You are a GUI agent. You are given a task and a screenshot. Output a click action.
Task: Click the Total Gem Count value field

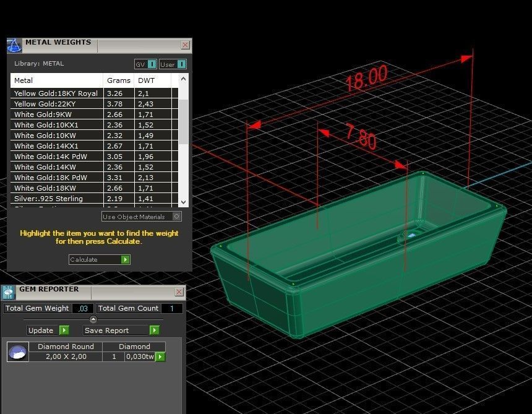point(172,308)
